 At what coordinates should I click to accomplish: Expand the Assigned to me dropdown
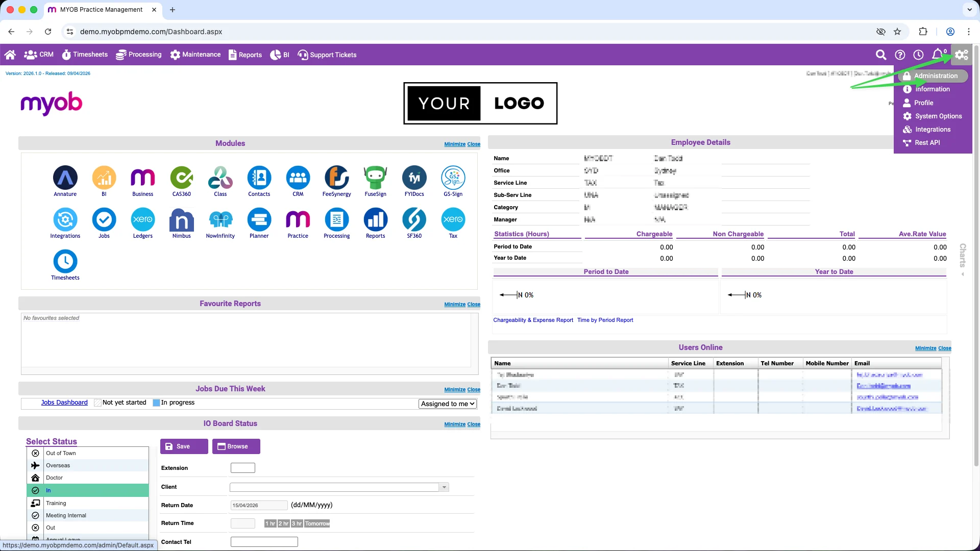pyautogui.click(x=448, y=404)
